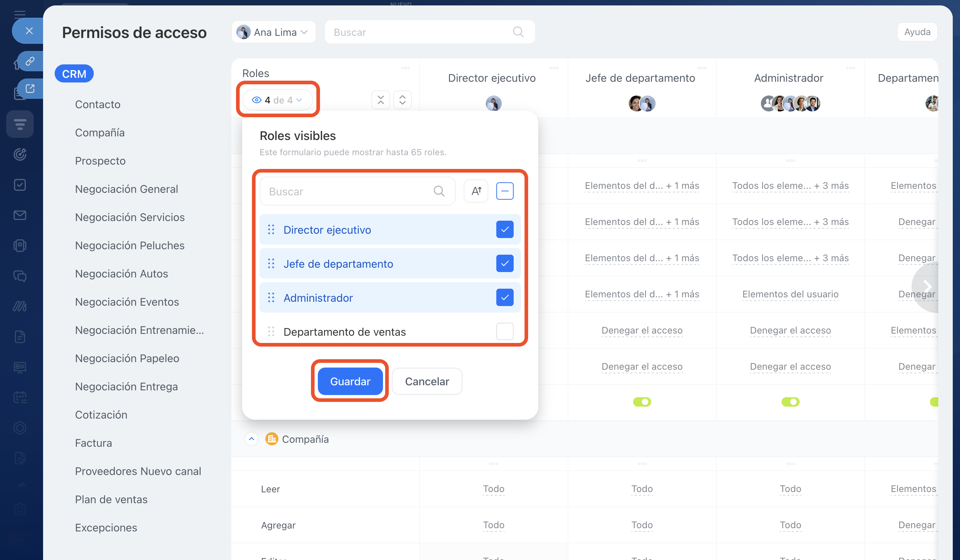Open the Cotización menu item
This screenshot has height=560, width=960.
101,415
